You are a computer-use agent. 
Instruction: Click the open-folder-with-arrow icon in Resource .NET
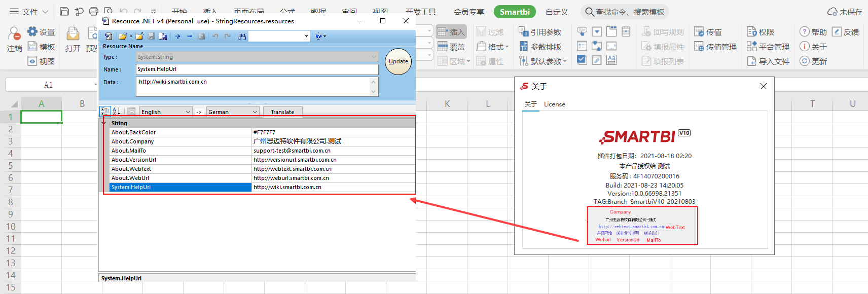[139, 36]
